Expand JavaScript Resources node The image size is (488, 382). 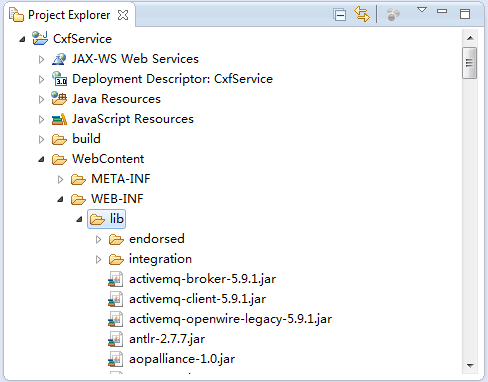coord(41,119)
